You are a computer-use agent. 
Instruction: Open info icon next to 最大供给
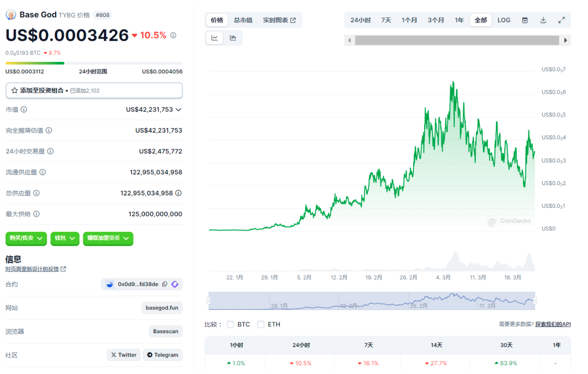pos(36,214)
